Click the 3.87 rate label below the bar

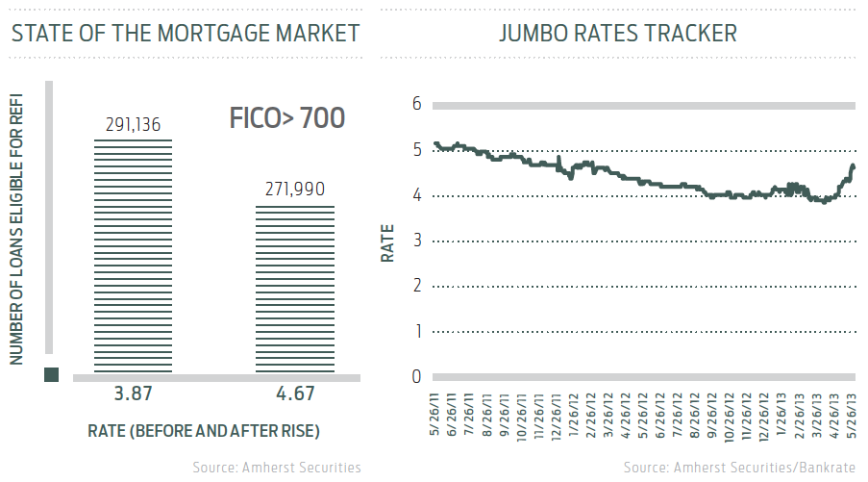click(x=133, y=394)
